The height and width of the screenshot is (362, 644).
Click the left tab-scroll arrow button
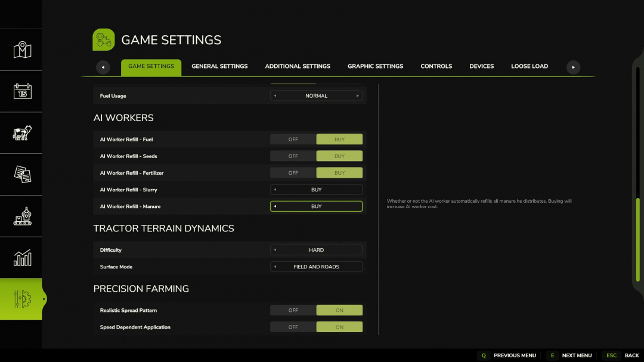tap(103, 67)
